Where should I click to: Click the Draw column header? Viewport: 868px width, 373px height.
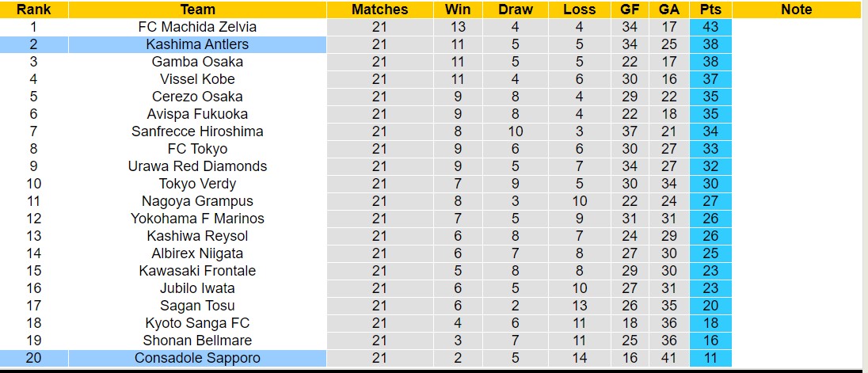(516, 10)
